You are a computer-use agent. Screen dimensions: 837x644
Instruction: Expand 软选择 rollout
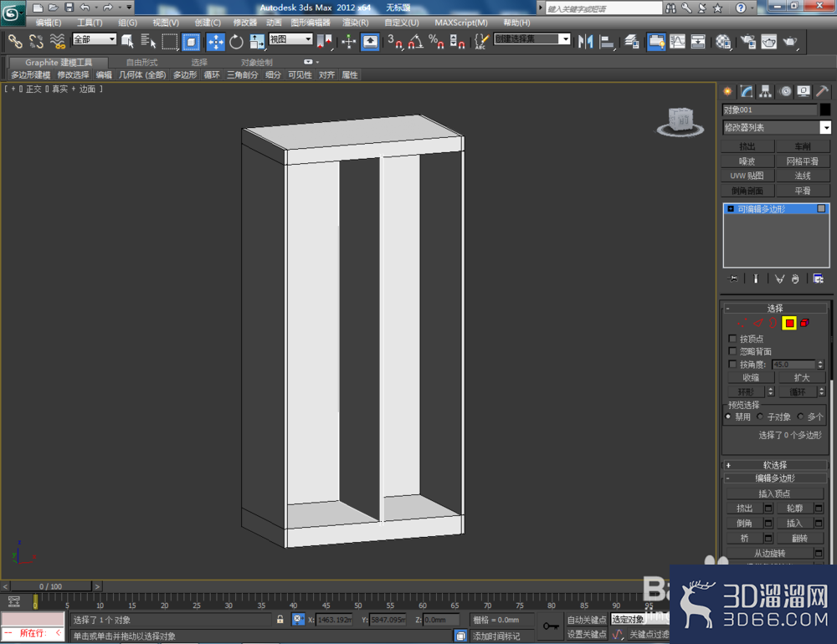coord(774,465)
